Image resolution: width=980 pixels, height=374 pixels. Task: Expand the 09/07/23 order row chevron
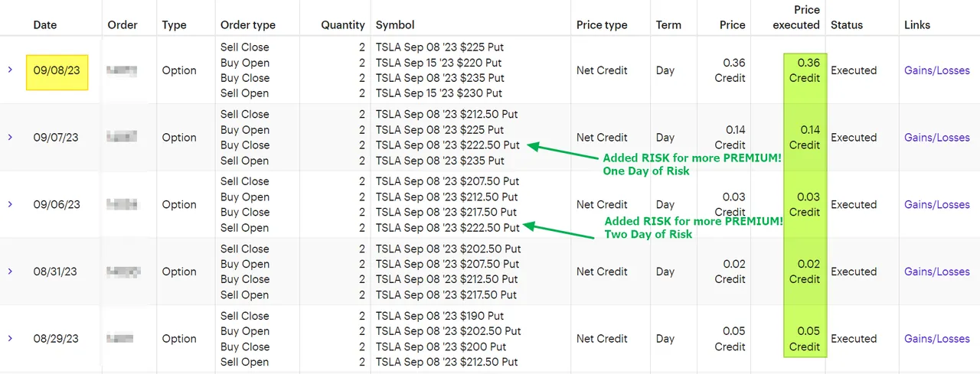coord(10,137)
